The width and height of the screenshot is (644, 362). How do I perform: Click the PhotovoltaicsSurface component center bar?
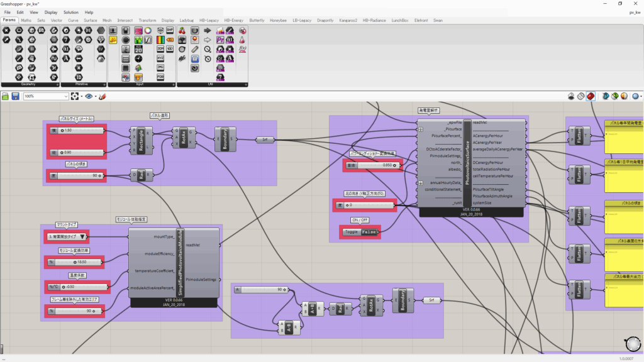(467, 163)
